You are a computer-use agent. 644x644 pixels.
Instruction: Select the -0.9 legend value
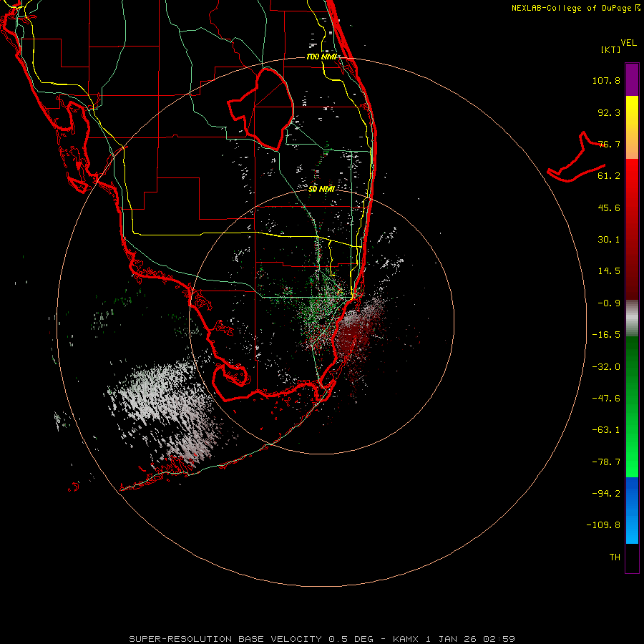tap(609, 303)
